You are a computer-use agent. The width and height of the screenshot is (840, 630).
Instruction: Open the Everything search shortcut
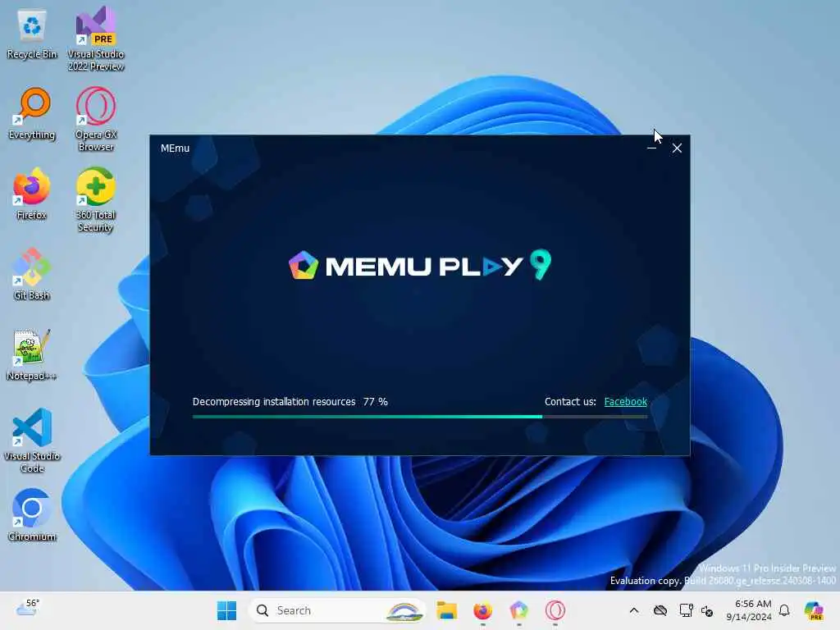coord(32,114)
